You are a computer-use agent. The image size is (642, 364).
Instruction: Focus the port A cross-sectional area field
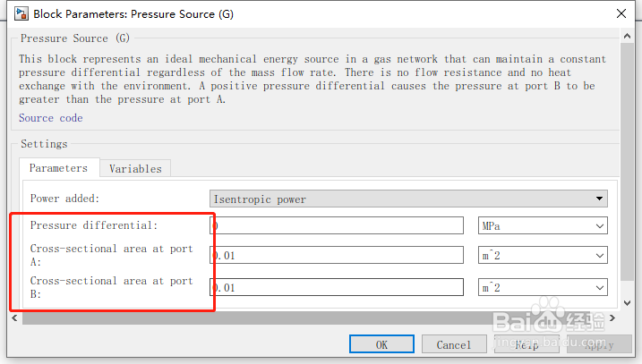coord(337,256)
